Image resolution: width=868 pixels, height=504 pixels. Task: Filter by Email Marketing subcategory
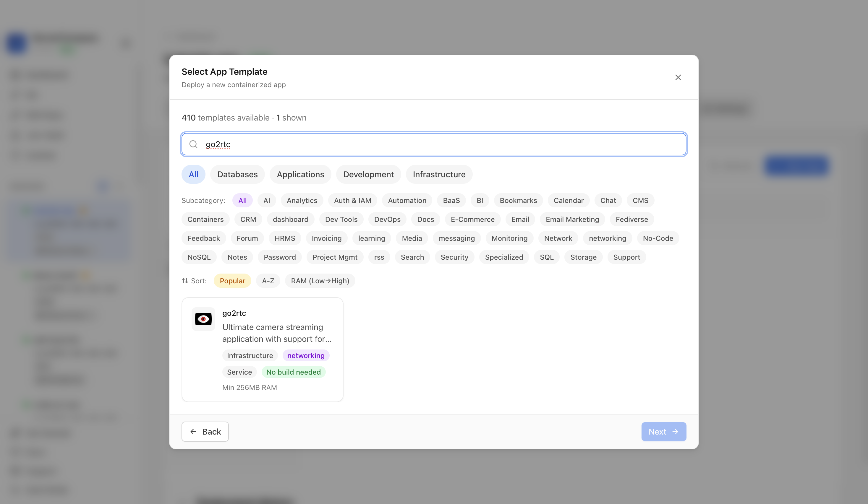[572, 219]
